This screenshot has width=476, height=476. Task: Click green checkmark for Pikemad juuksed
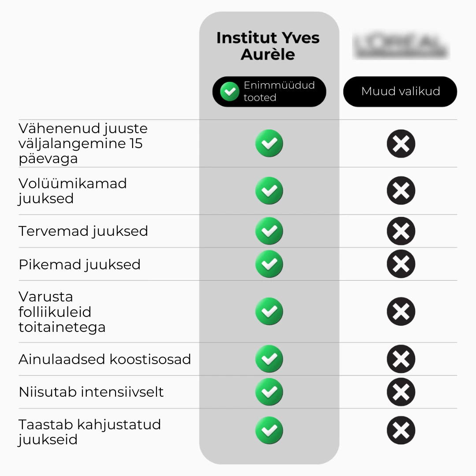point(269,264)
